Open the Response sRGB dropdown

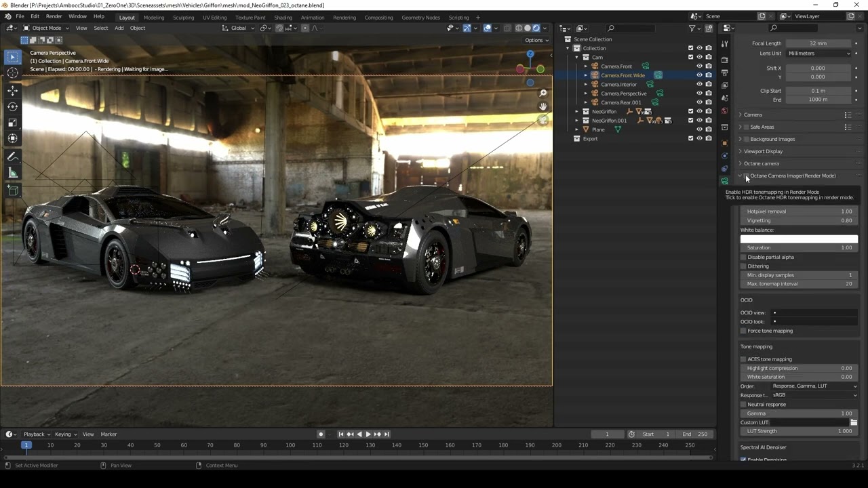814,395
